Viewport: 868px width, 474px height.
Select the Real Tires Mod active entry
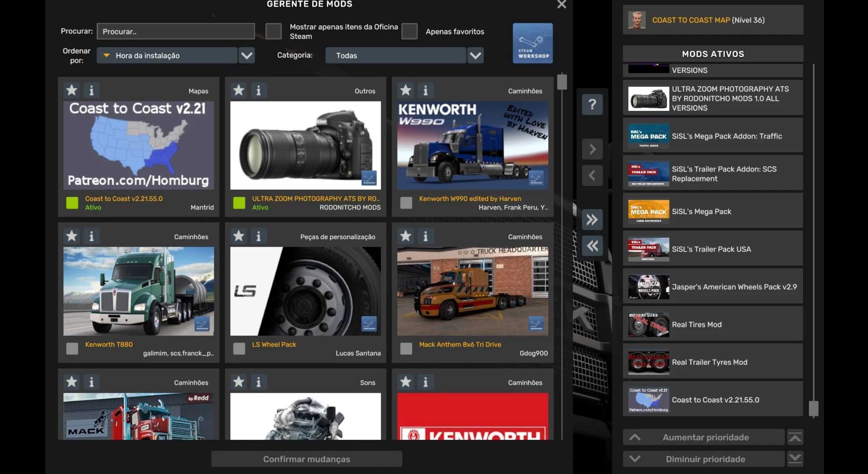pyautogui.click(x=713, y=324)
